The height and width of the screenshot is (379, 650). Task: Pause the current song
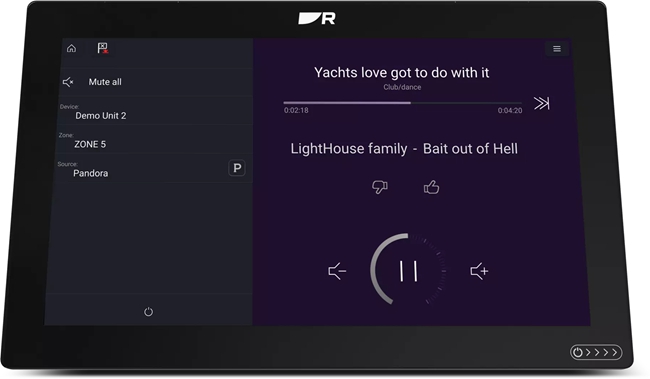point(408,272)
